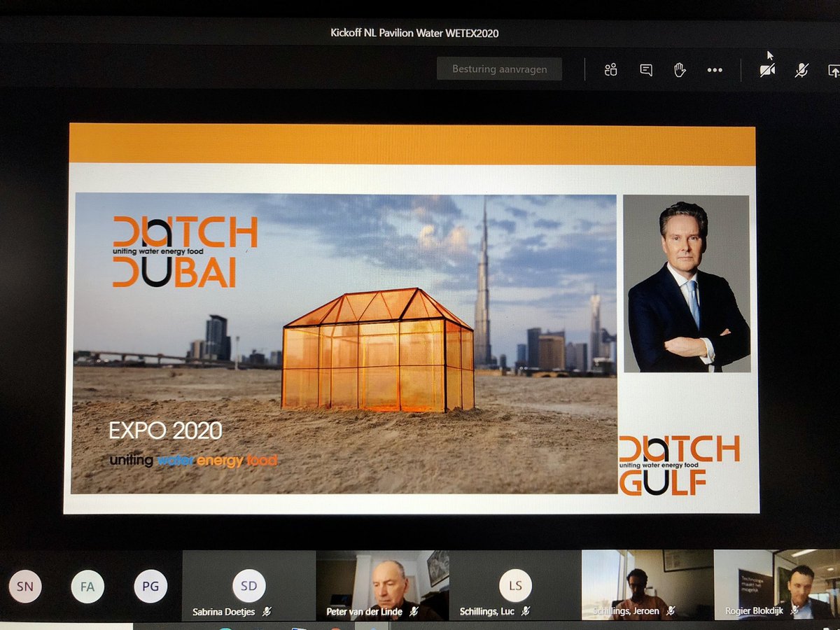Image resolution: width=840 pixels, height=630 pixels.
Task: Open the share content tray
Action: [x=834, y=70]
